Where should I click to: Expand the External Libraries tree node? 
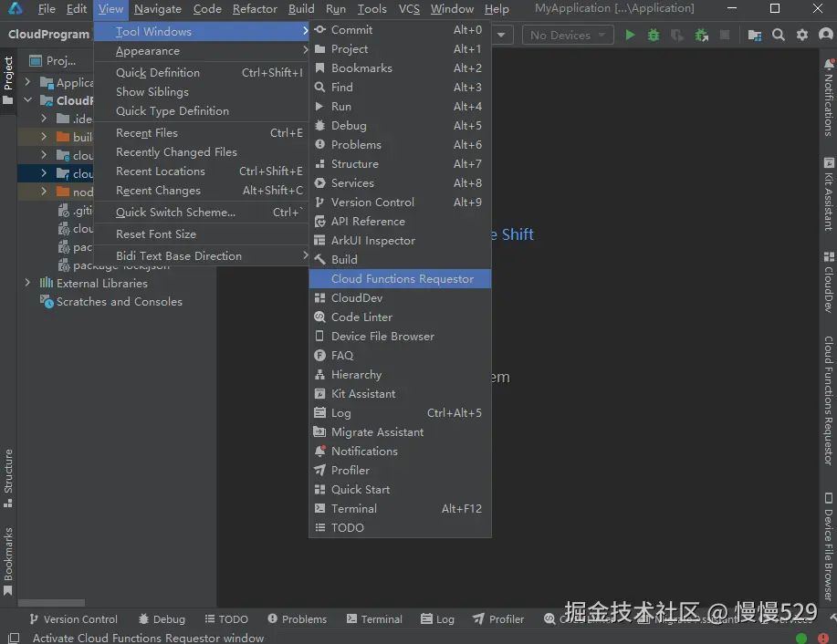pos(27,283)
